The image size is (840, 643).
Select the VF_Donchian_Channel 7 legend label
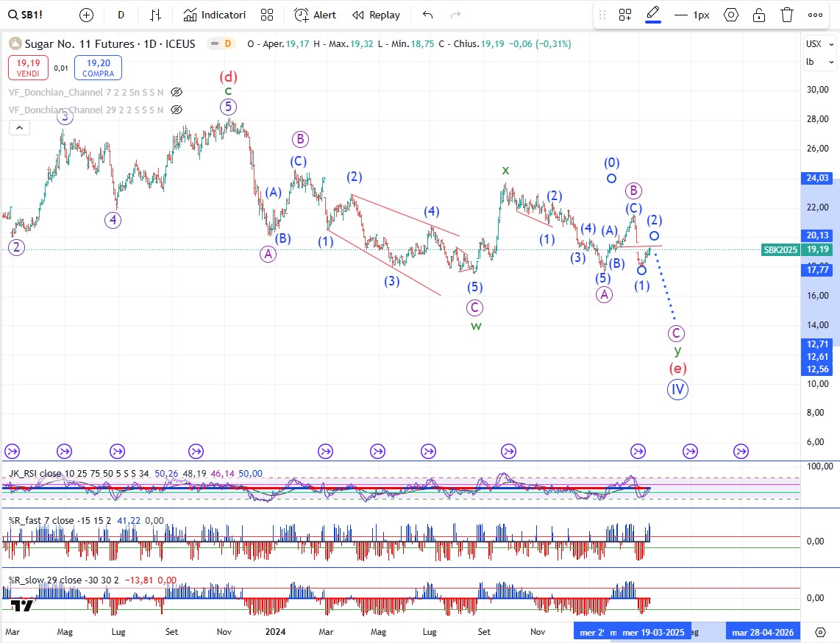[86, 92]
